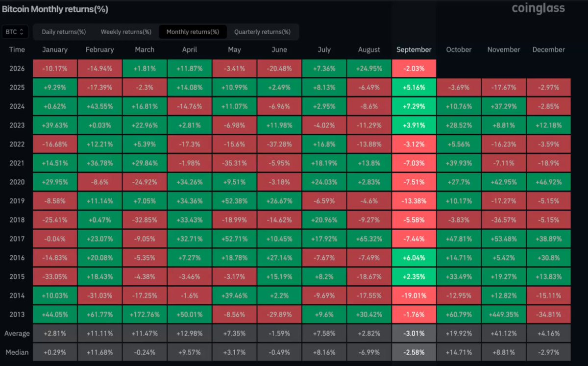Select the September average -3.01% cell
The height and width of the screenshot is (366, 588).
[414, 334]
